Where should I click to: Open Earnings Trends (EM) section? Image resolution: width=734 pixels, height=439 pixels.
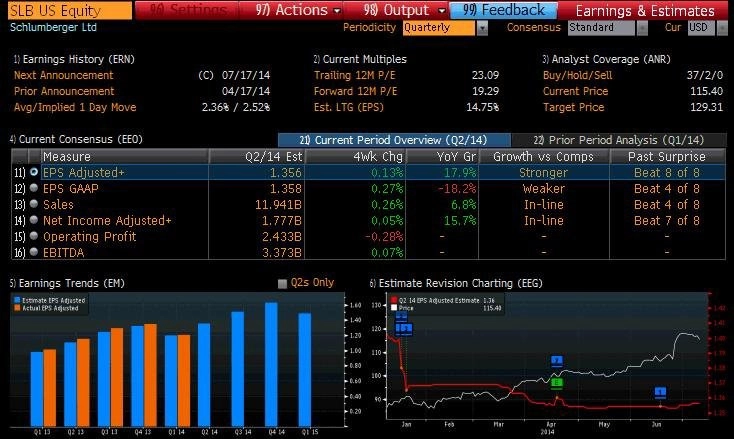(67, 283)
